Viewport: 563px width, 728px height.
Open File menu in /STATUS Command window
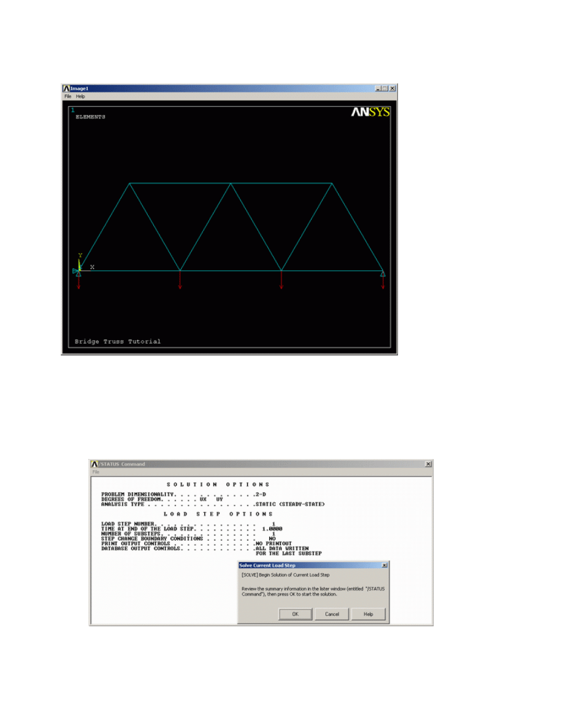96,472
